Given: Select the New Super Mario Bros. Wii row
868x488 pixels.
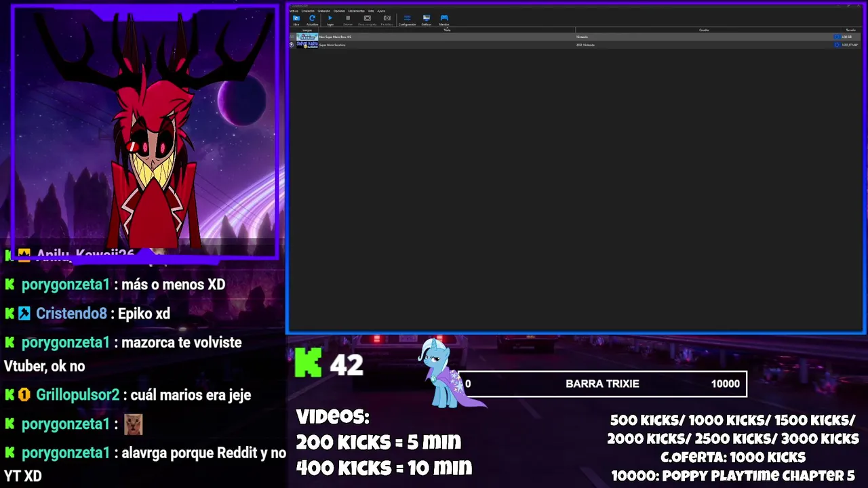Looking at the screenshot, I should click(x=576, y=37).
